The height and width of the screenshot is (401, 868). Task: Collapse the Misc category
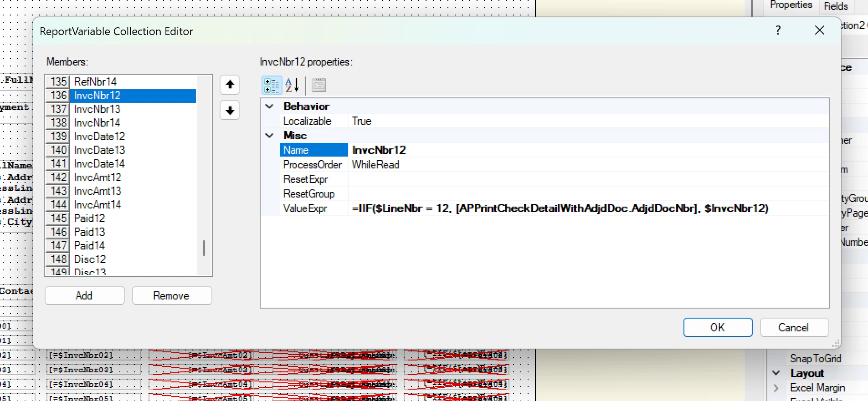point(270,136)
